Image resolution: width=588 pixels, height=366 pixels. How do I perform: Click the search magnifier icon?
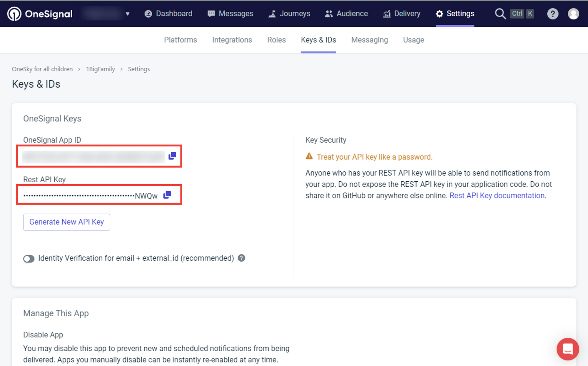(500, 14)
